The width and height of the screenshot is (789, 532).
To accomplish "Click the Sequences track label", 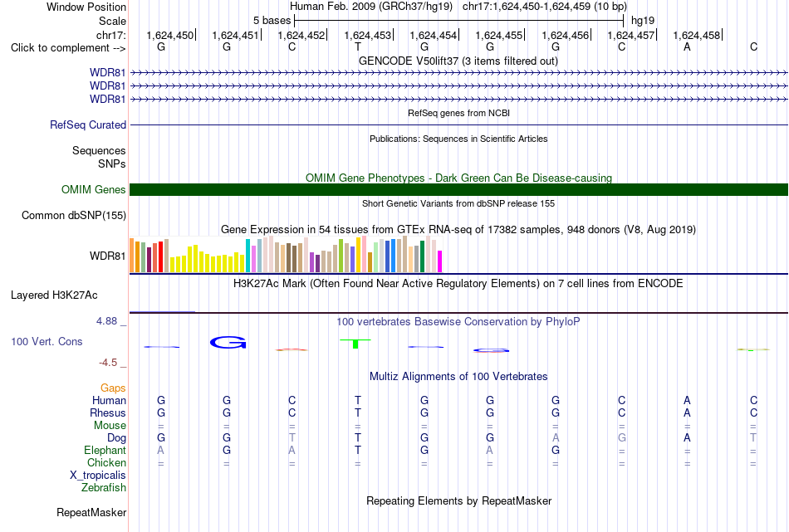I will pos(99,150).
